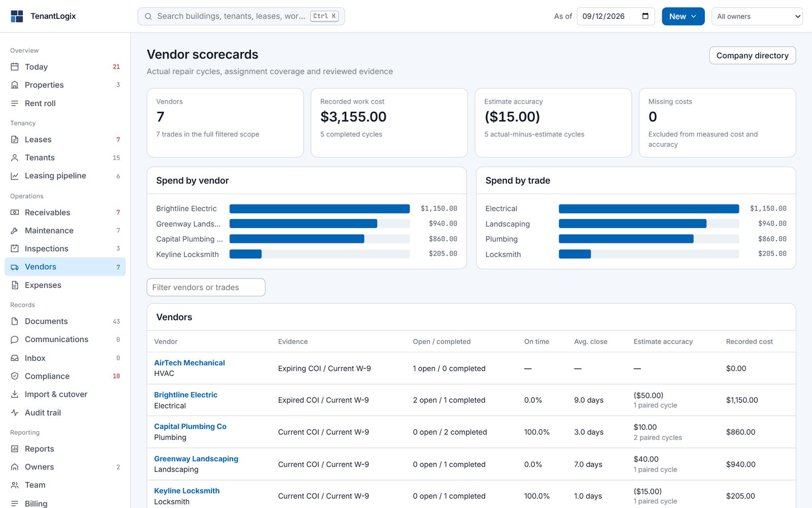Click the Audit trail activity icon
Image resolution: width=812 pixels, height=508 pixels.
click(x=15, y=412)
